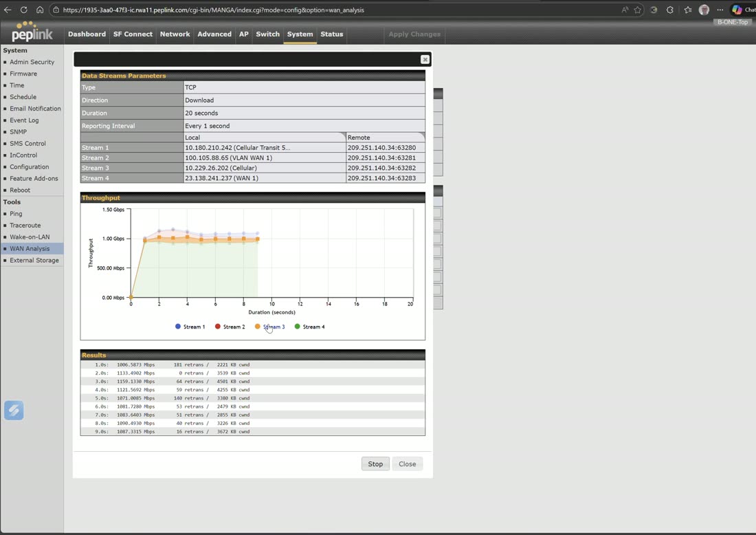Viewport: 756px width, 535px height.
Task: Select the System tab
Action: pyautogui.click(x=300, y=34)
